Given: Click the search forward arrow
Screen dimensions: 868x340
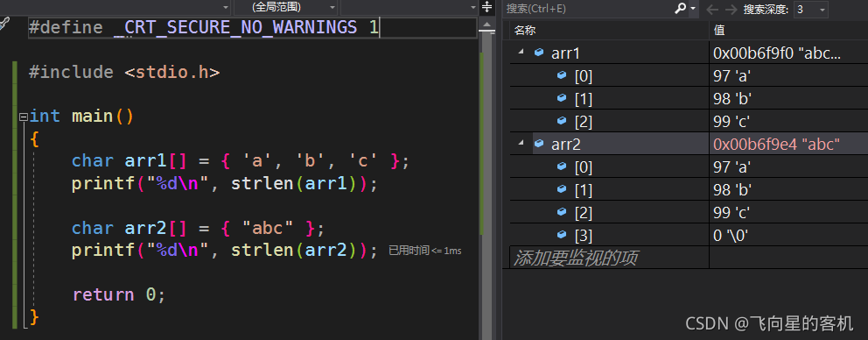Looking at the screenshot, I should tap(731, 9).
